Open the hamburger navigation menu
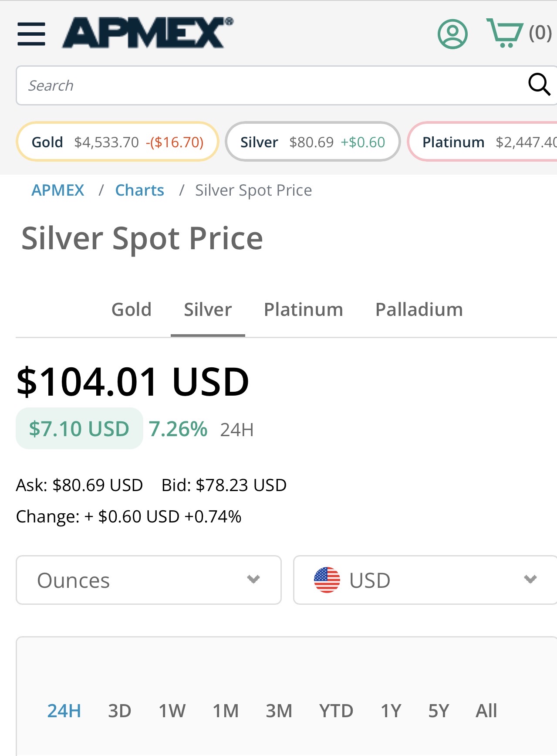 31,34
